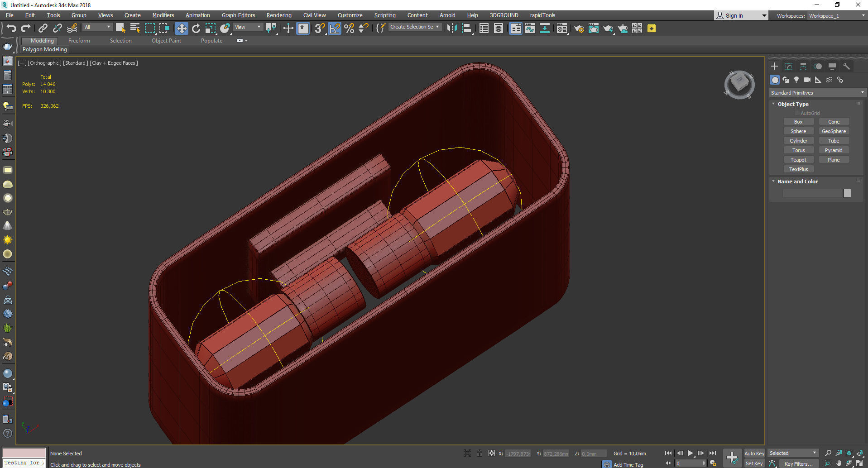Open Key Filters dialog
The width and height of the screenshot is (868, 468).
pyautogui.click(x=798, y=464)
